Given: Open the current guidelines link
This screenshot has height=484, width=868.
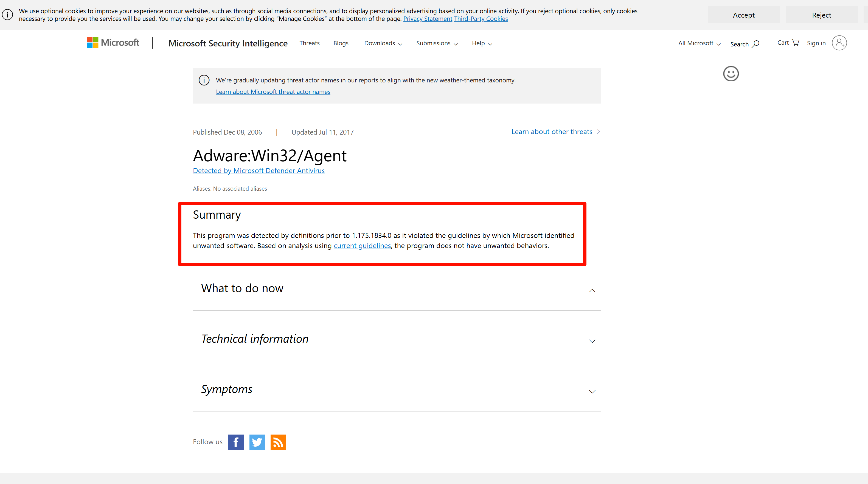Looking at the screenshot, I should [x=362, y=246].
